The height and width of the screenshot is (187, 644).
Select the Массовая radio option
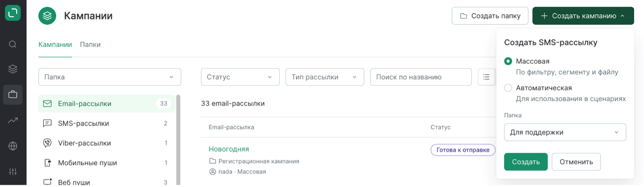coord(508,61)
